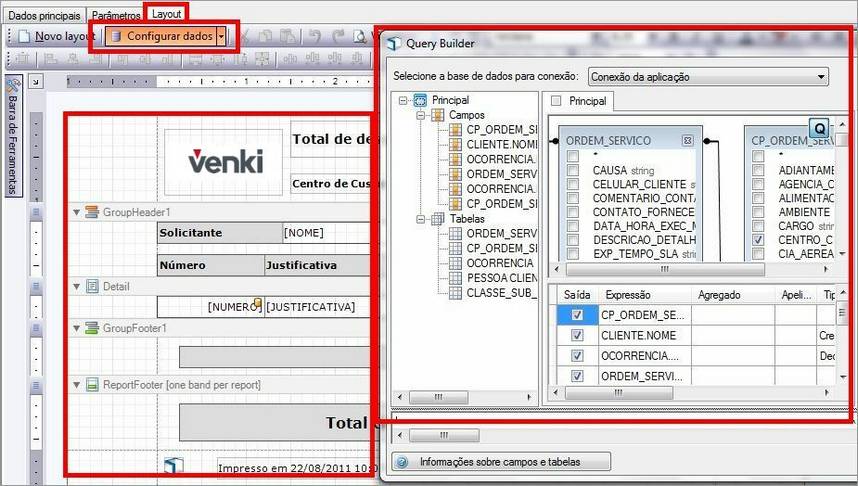This screenshot has height=486, width=858.
Task: Click the blue Q query icon
Action: pyautogui.click(x=819, y=129)
